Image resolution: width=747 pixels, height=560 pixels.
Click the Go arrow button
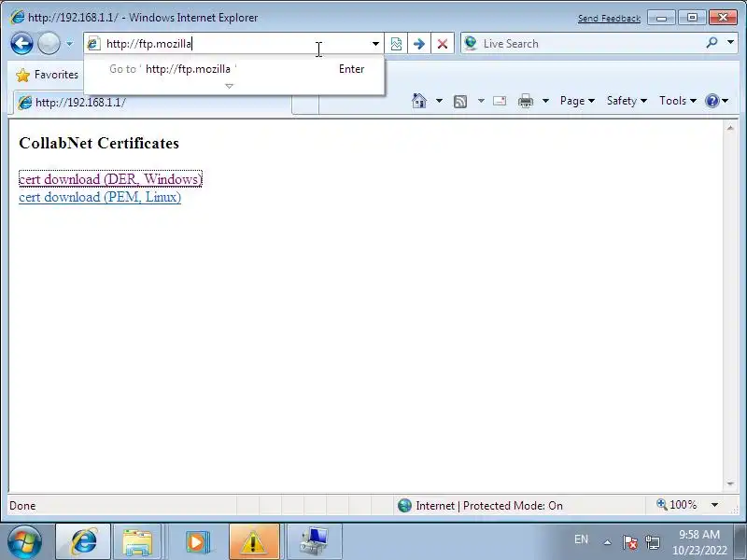419,44
